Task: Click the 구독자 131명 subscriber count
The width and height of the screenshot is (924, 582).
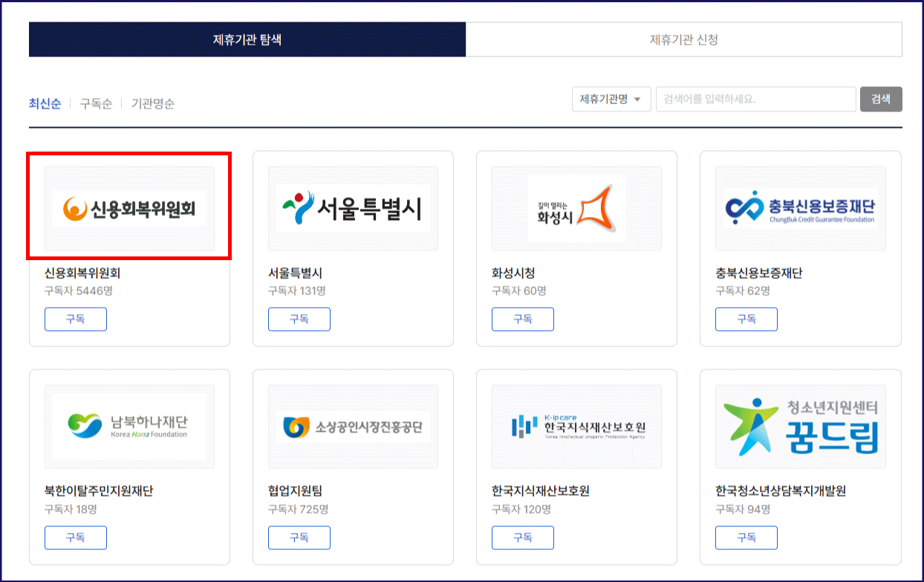Action: [x=297, y=291]
